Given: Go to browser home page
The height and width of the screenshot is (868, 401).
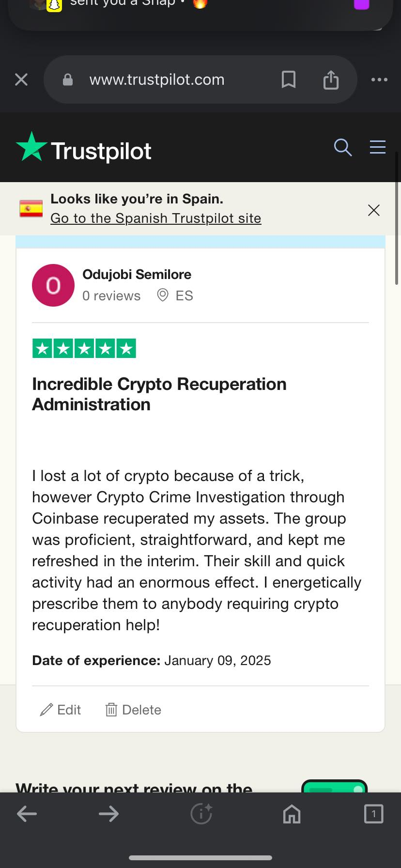Looking at the screenshot, I should click(x=292, y=814).
